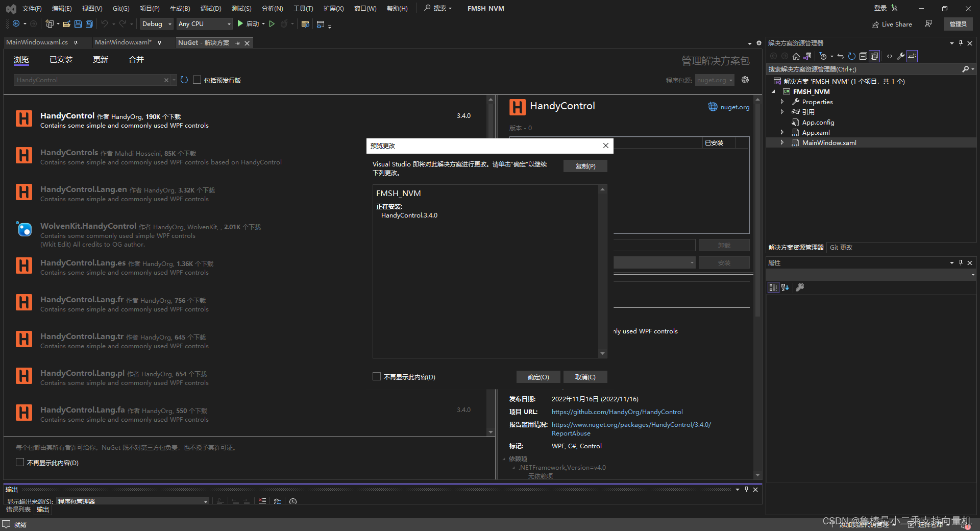The width and height of the screenshot is (980, 531).
Task: Open the output source 程序包管理器 dropdown
Action: point(133,501)
